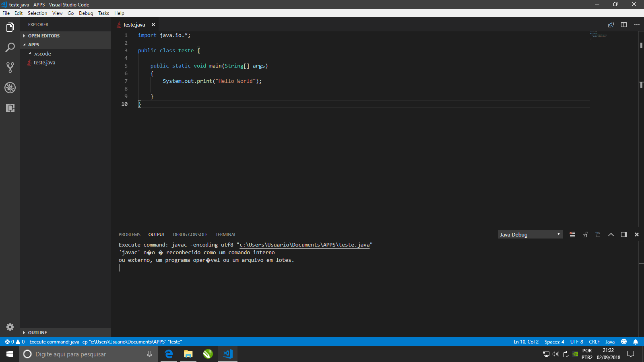644x362 pixels.
Task: Open the Help menu
Action: [119, 13]
